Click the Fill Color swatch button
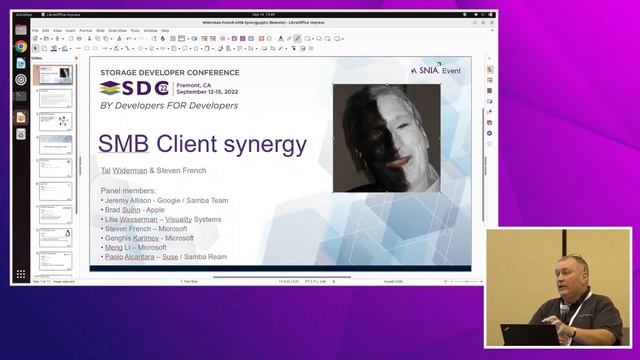640x360 pixels. pos(64,49)
